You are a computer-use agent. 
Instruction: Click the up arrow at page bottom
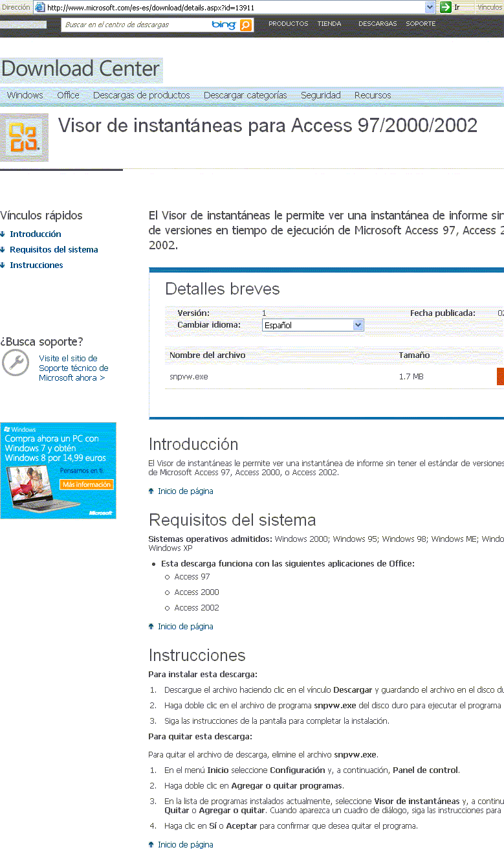coord(151,845)
